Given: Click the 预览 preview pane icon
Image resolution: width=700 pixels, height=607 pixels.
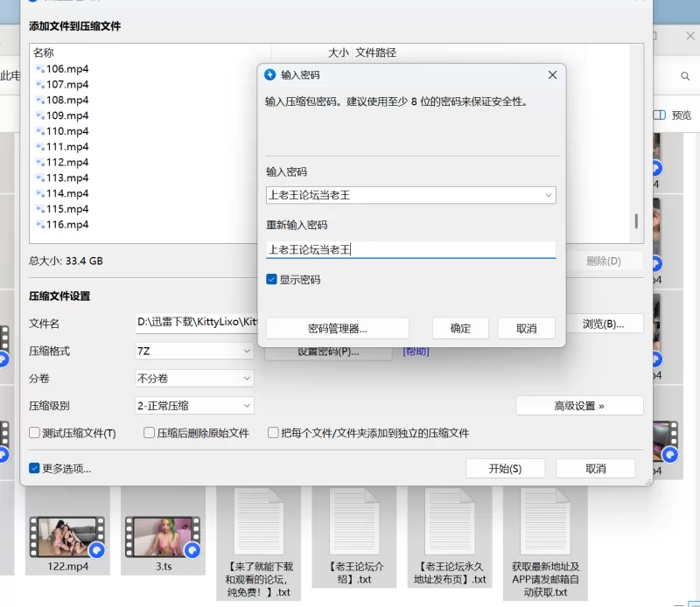Looking at the screenshot, I should [x=660, y=115].
